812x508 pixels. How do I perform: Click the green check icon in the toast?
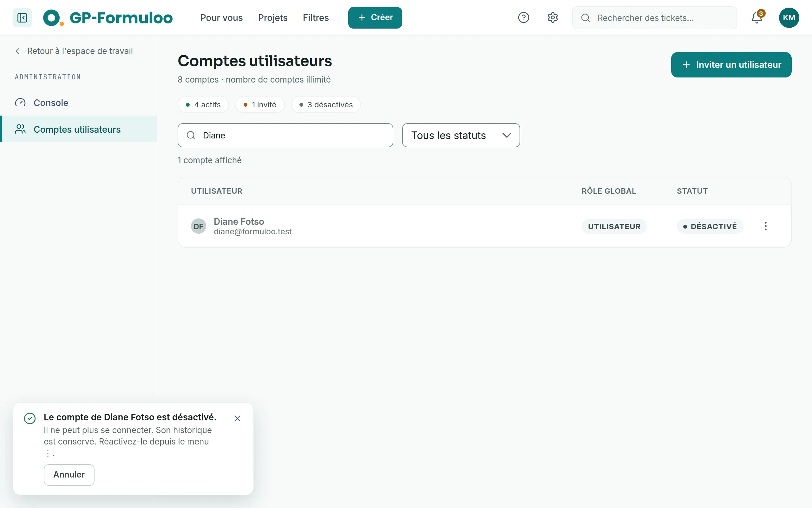(30, 418)
